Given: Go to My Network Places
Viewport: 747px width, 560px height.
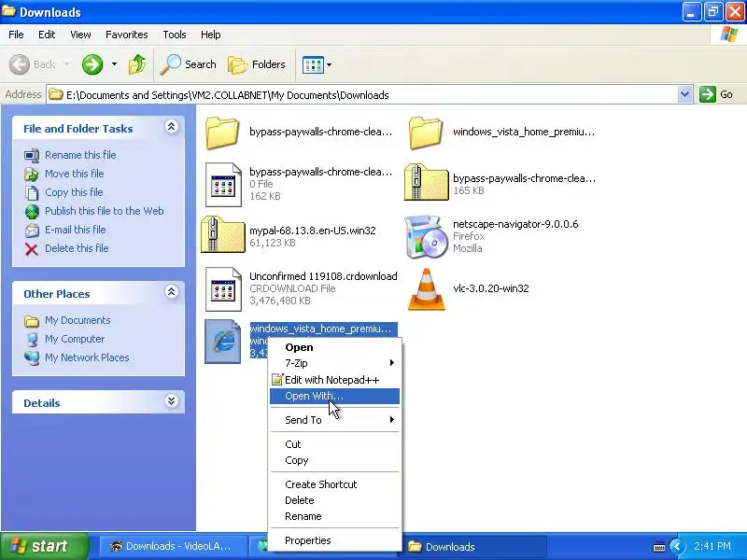Looking at the screenshot, I should tap(87, 357).
